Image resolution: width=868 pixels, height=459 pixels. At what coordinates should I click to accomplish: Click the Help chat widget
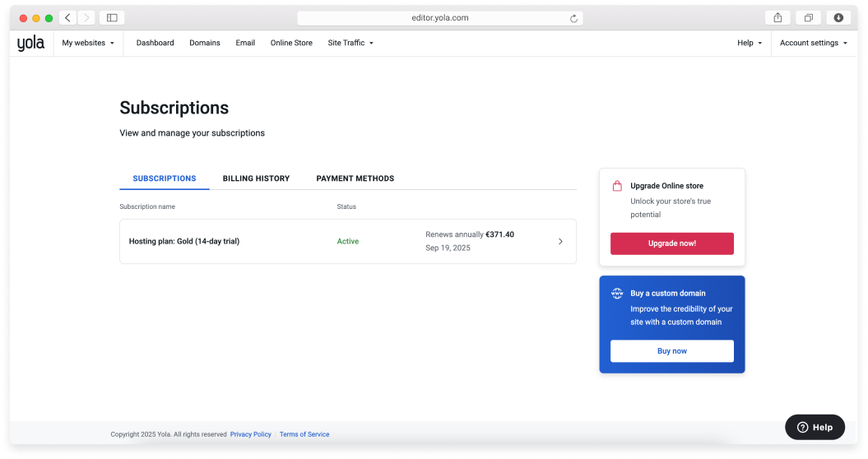815,427
